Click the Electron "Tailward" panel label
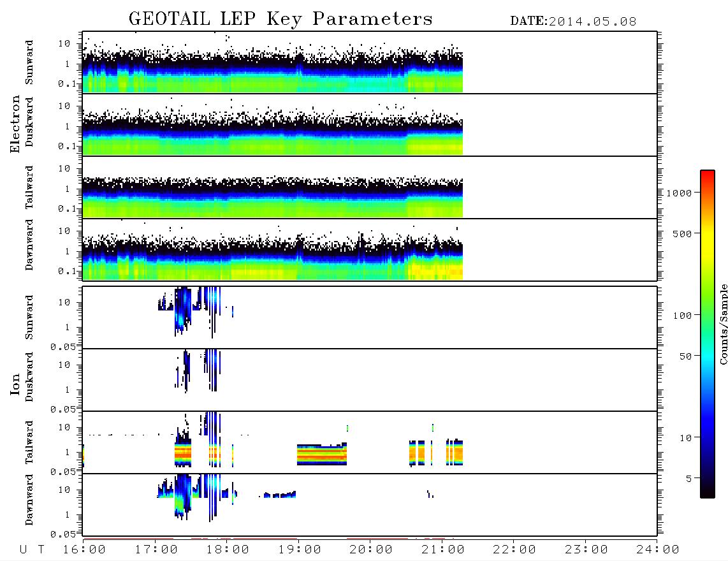The width and height of the screenshot is (728, 561). pyautogui.click(x=29, y=187)
